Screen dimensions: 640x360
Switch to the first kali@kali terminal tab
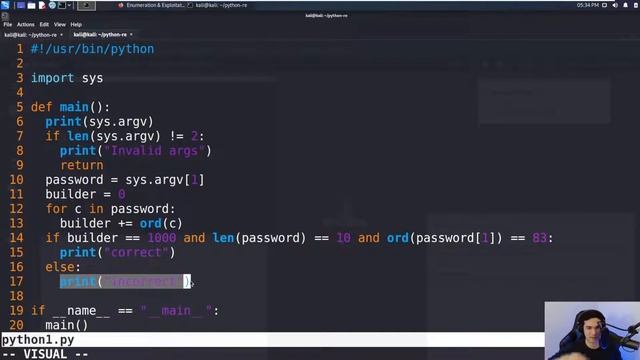[x=31, y=35]
